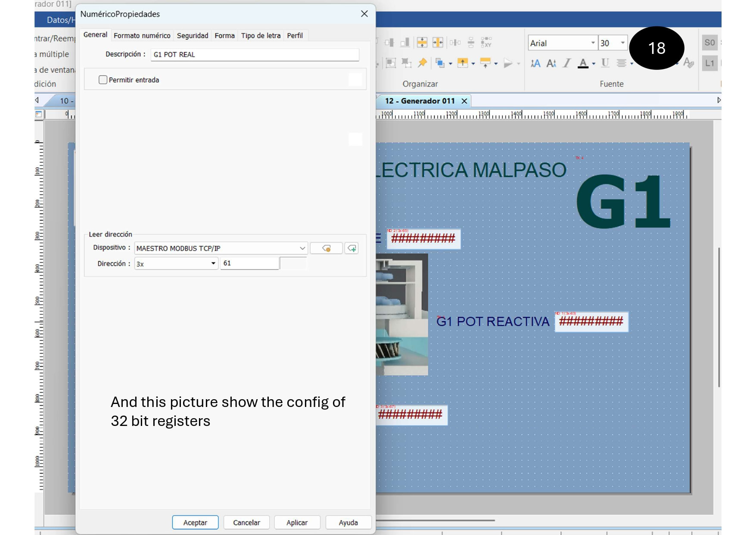
Task: Click the XY position alignment icon
Action: (x=486, y=42)
